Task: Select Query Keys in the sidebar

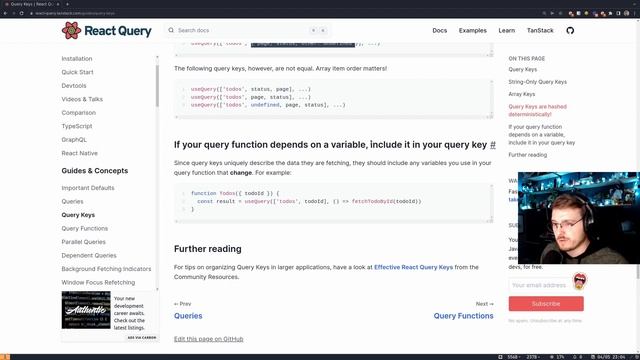Action: 78,215
